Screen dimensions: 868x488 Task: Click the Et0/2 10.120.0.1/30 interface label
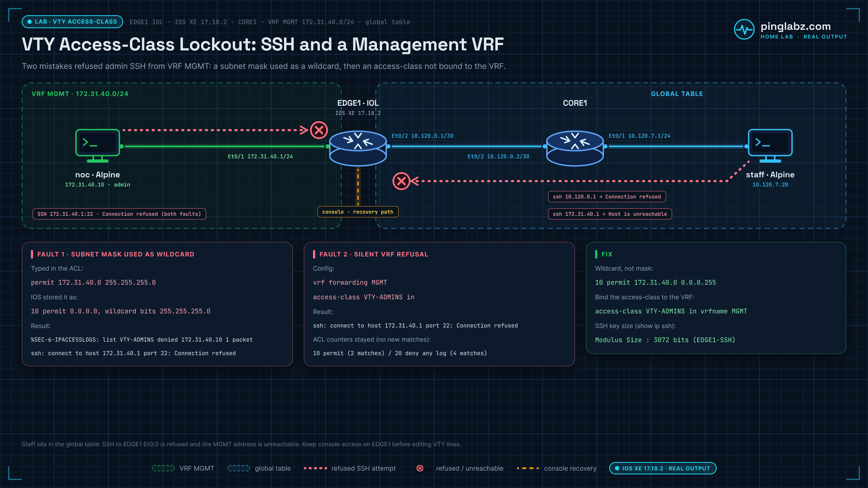(x=423, y=136)
